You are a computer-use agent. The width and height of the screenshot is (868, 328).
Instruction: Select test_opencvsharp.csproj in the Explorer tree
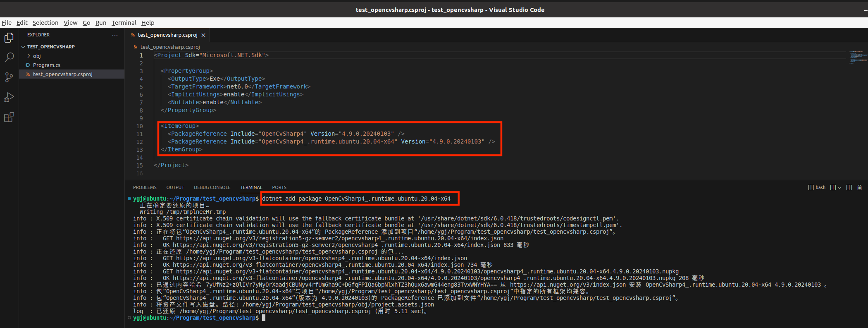point(62,74)
